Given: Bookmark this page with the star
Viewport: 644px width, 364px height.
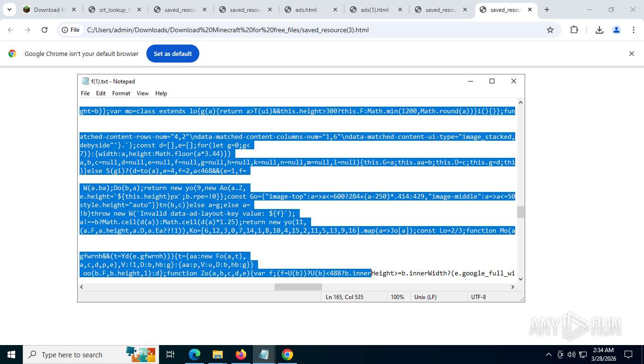Looking at the screenshot, I should click(550, 30).
